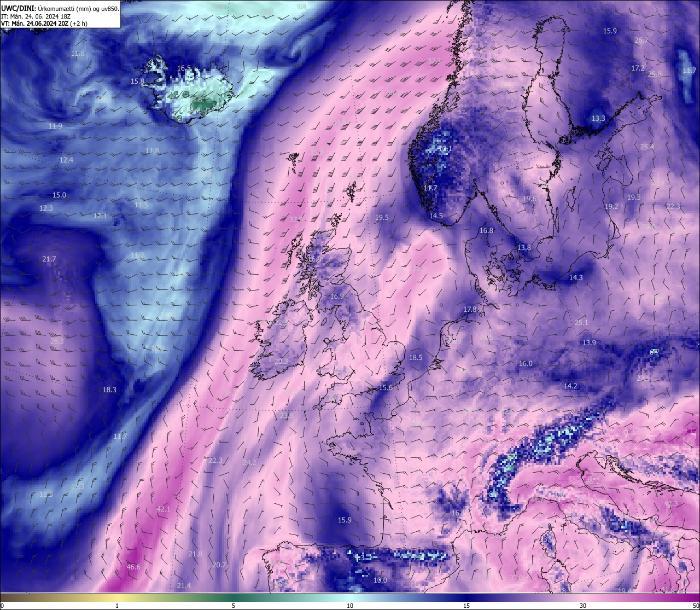Click the 30 tick label on color scale
Screen dimensions: 700x610
(583, 605)
